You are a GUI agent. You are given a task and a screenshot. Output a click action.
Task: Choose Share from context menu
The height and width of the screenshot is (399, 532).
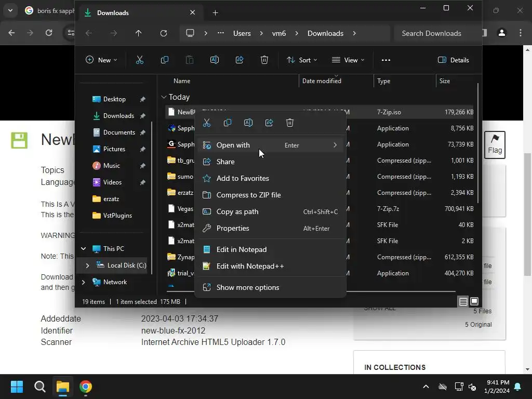pyautogui.click(x=270, y=162)
